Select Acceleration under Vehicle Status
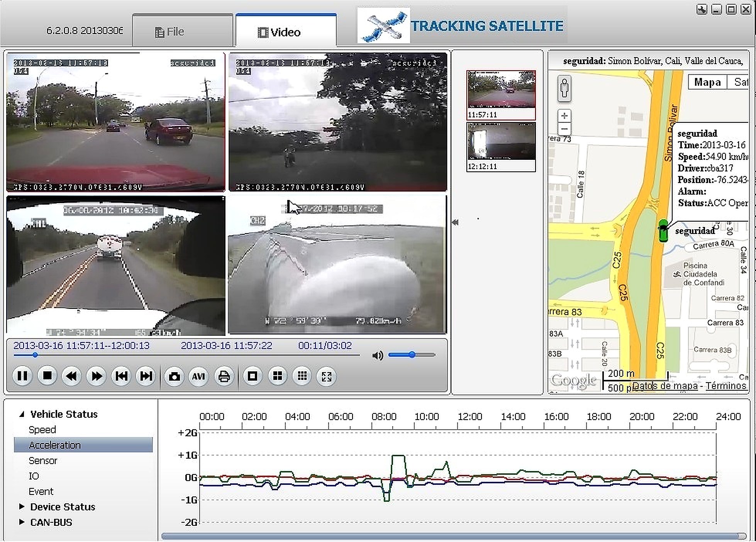The image size is (756, 542). pyautogui.click(x=83, y=445)
